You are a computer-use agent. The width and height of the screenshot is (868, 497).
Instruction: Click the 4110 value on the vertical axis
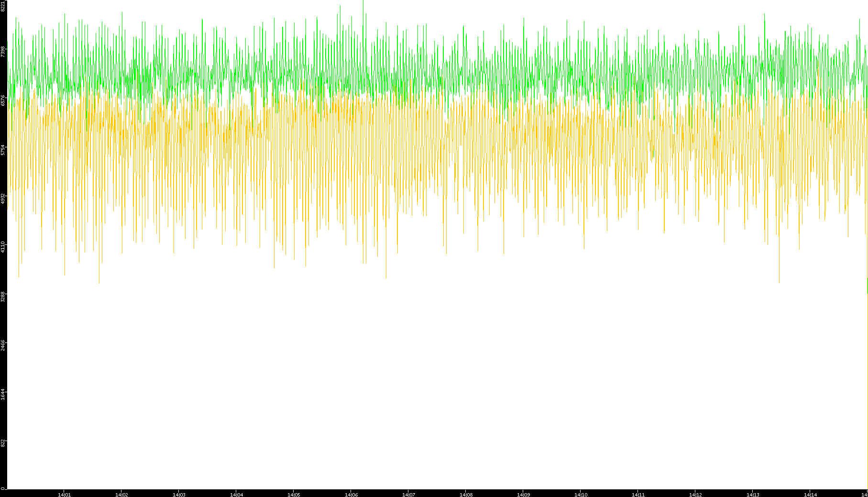tap(3, 248)
